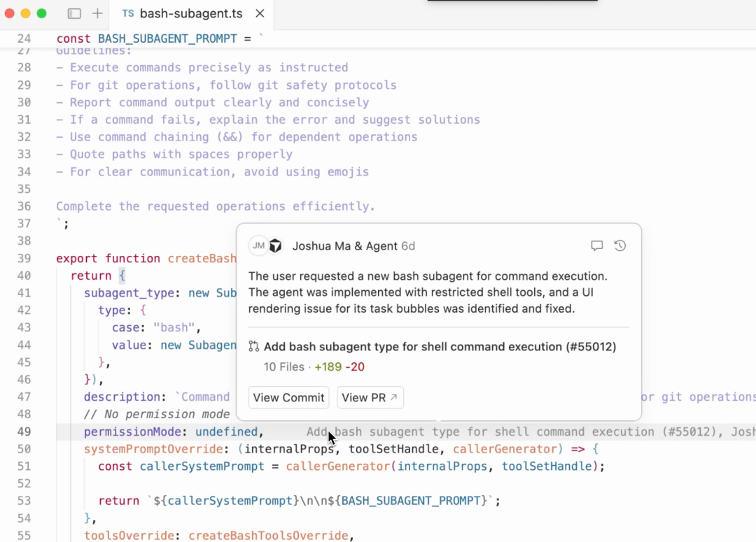Viewport: 756px width, 542px height.
Task: Open a new tab with plus icon
Action: pyautogui.click(x=97, y=13)
